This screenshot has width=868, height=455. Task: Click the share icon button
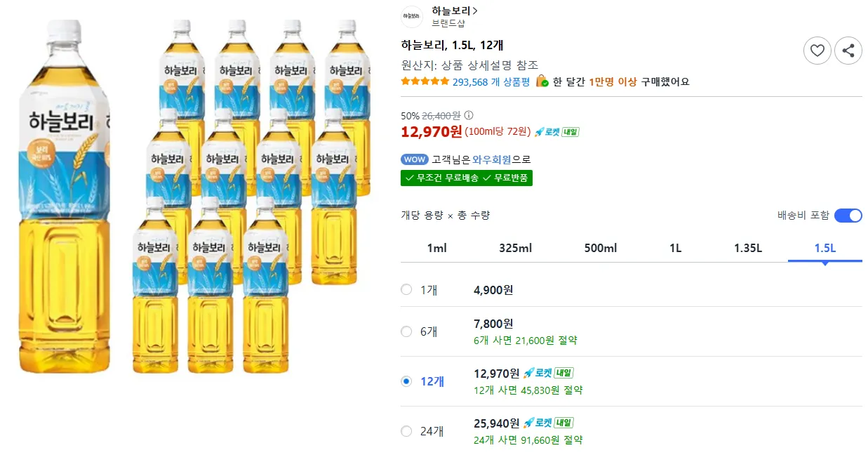pyautogui.click(x=848, y=51)
